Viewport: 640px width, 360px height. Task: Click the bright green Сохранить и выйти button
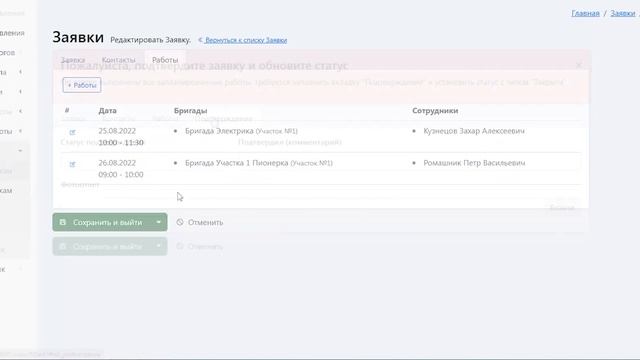[102, 222]
